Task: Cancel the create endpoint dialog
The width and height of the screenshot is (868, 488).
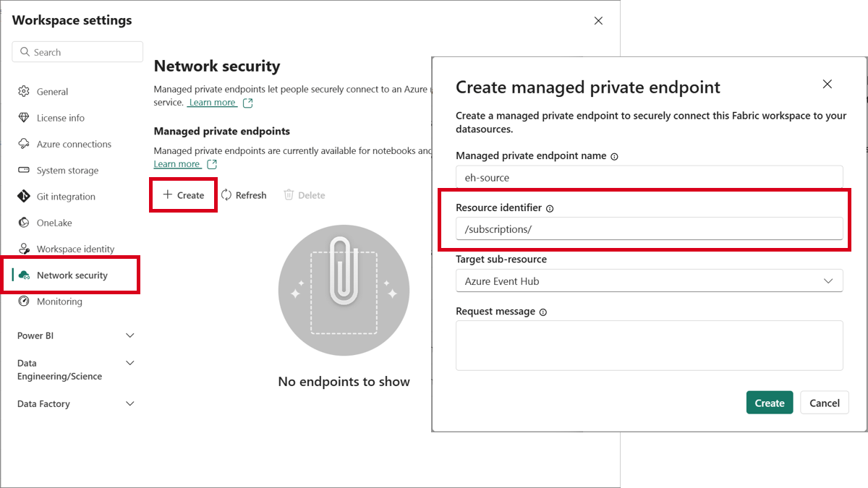Action: click(824, 403)
